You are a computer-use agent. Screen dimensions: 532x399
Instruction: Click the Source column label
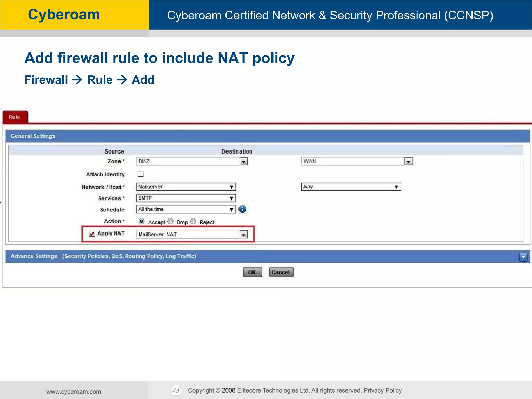114,151
